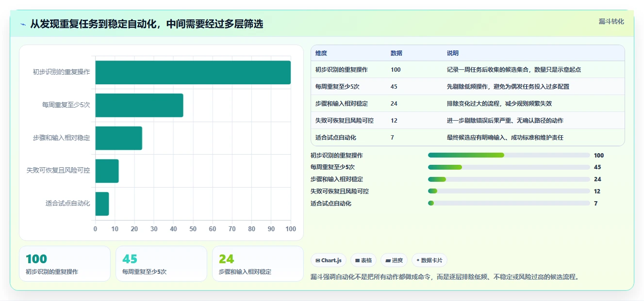
Task: Click chart y-axis label 每周重复至少5次
Action: coord(66,105)
